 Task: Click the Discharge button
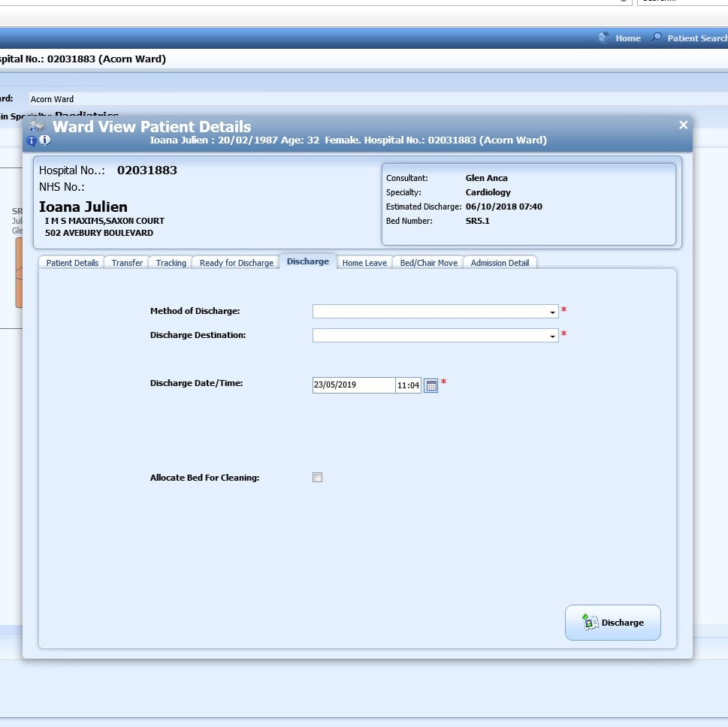tap(612, 623)
